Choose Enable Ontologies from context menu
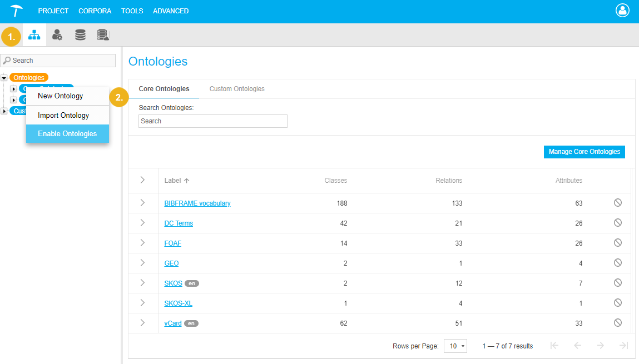Viewport: 639px width, 364px height. tap(67, 134)
